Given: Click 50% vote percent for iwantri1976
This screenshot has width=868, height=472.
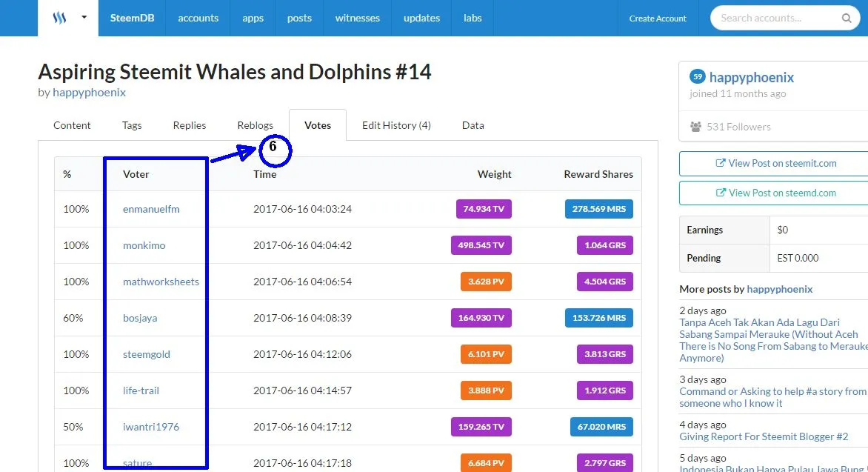Looking at the screenshot, I should click(73, 427).
